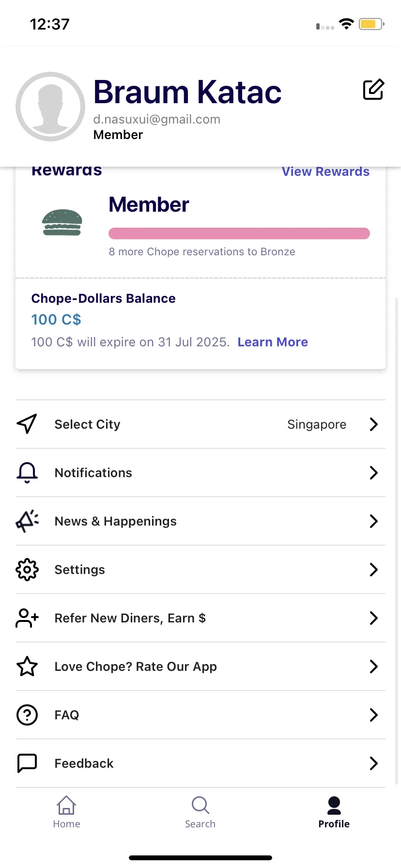Image resolution: width=401 pixels, height=868 pixels.
Task: Open the Learn More link about Chope-Dollars
Action: [x=273, y=342]
